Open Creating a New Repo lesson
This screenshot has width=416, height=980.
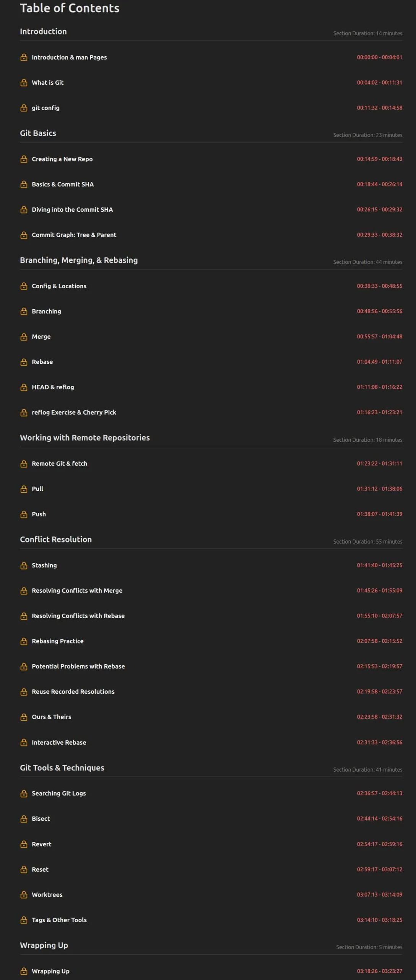[x=62, y=159]
